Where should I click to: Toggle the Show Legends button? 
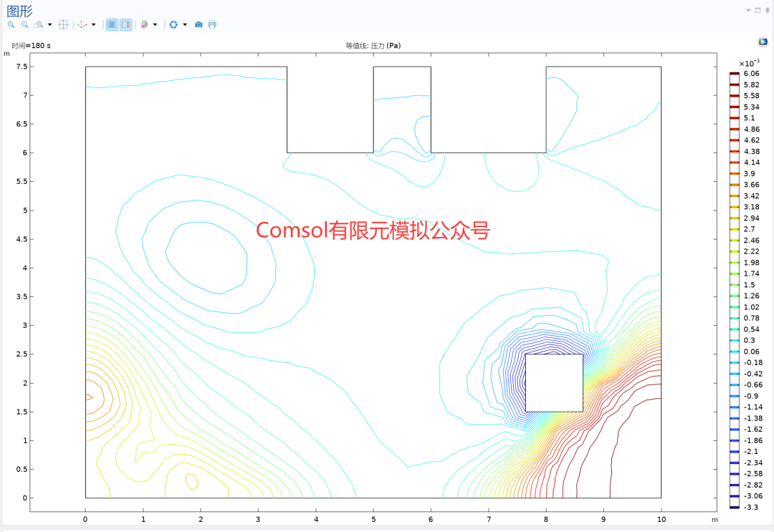pyautogui.click(x=126, y=24)
